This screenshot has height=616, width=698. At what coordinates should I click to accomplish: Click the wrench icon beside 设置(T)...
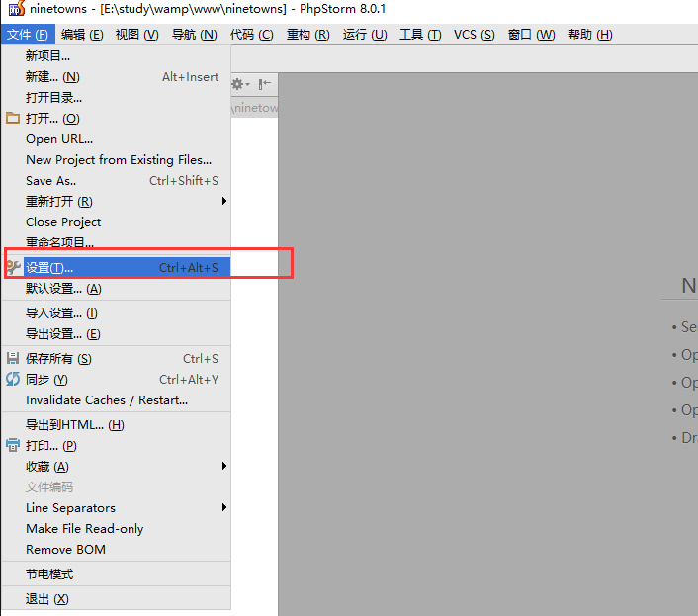tap(14, 267)
